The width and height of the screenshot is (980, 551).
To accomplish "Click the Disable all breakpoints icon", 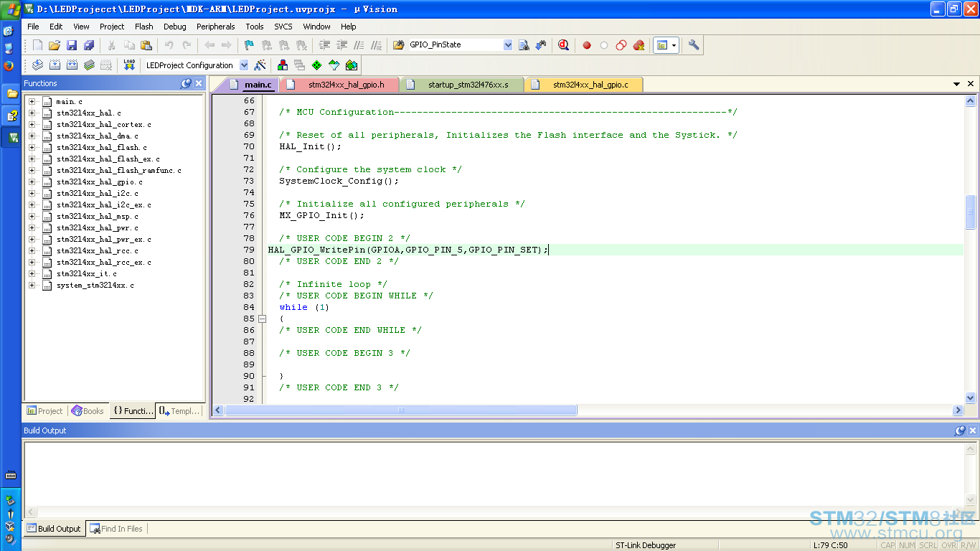I will click(x=621, y=45).
